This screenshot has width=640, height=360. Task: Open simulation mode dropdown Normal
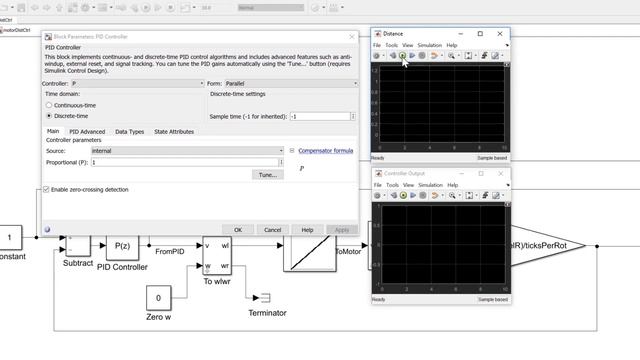tap(271, 7)
